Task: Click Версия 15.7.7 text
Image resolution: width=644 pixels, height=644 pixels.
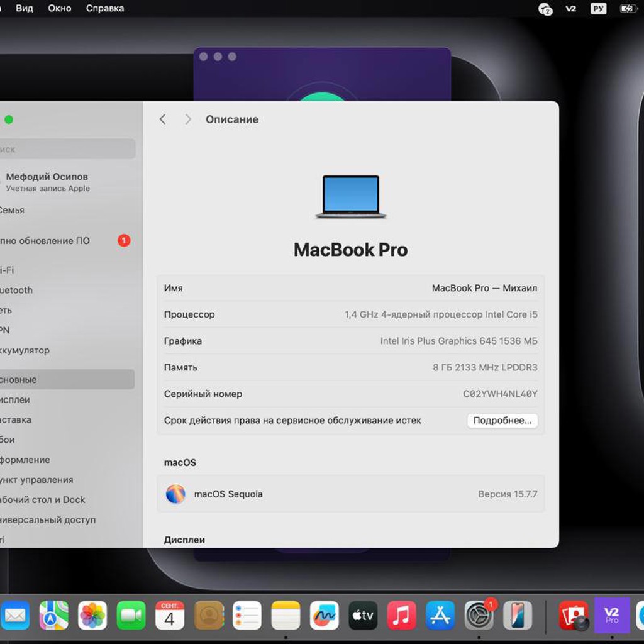Action: pyautogui.click(x=508, y=494)
